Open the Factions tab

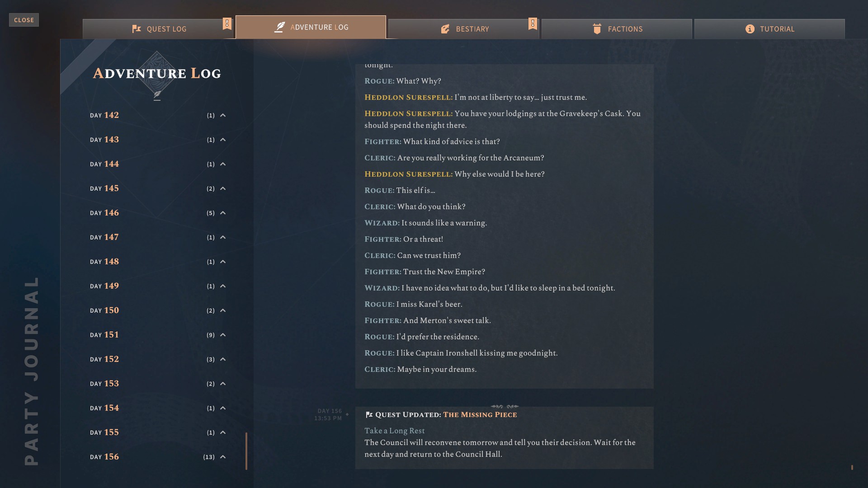click(x=617, y=29)
